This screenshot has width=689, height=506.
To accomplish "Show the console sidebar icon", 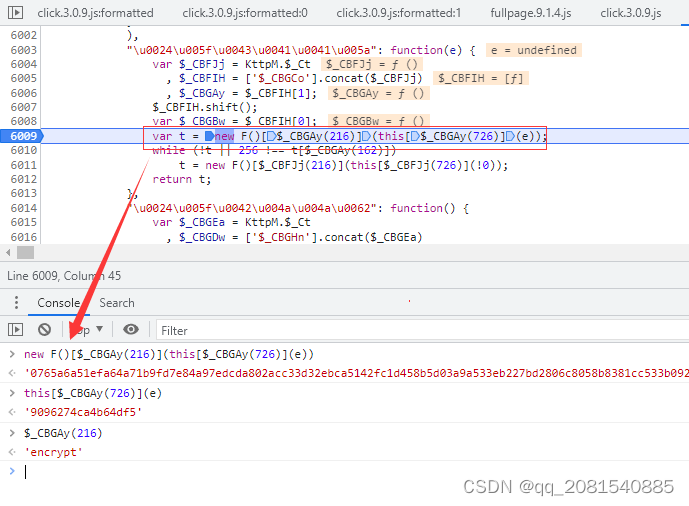I will pyautogui.click(x=15, y=329).
